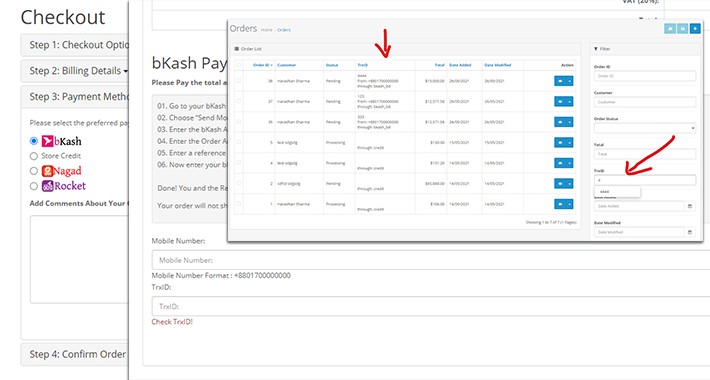View order 37 with the eye icon
The height and width of the screenshot is (380, 710).
pyautogui.click(x=560, y=101)
